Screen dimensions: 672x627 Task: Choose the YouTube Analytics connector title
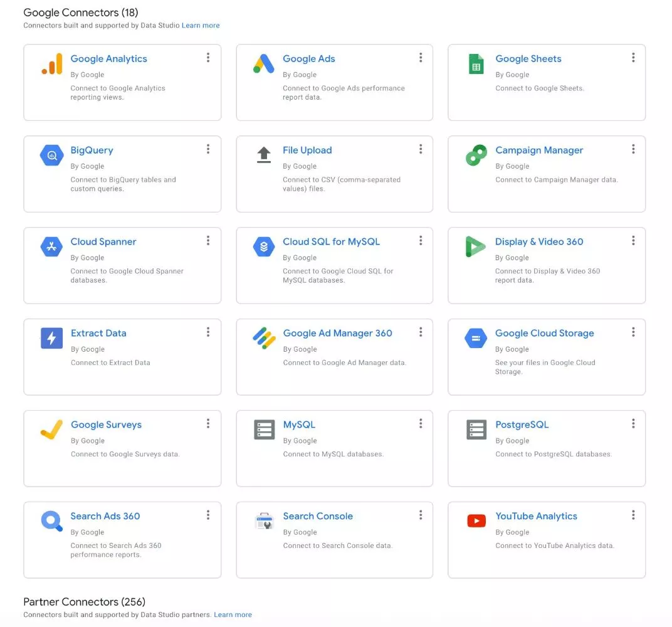click(536, 516)
